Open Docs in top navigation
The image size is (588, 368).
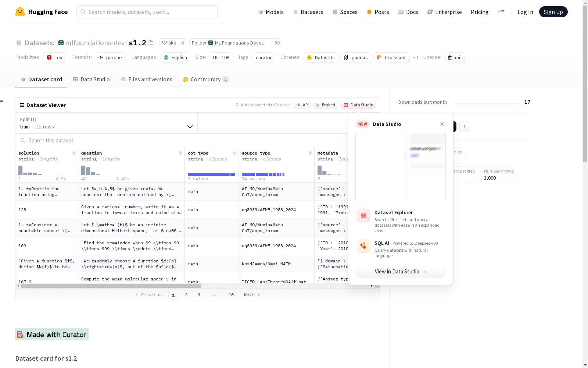[408, 12]
